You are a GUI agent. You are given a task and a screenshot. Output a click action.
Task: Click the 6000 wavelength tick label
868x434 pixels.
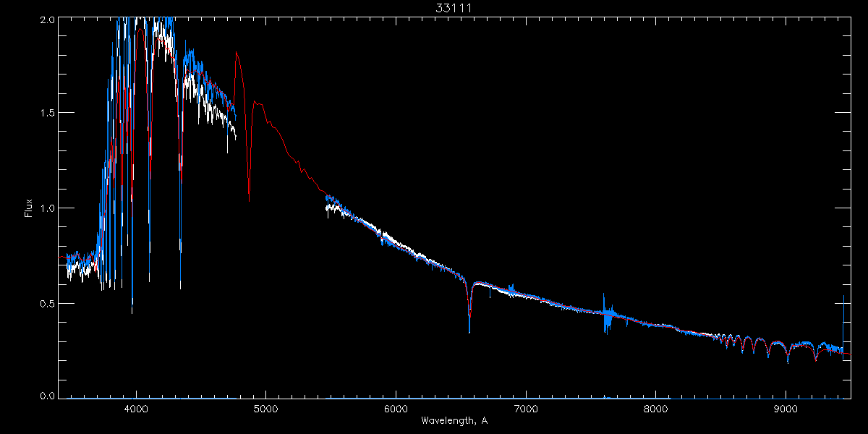396,409
